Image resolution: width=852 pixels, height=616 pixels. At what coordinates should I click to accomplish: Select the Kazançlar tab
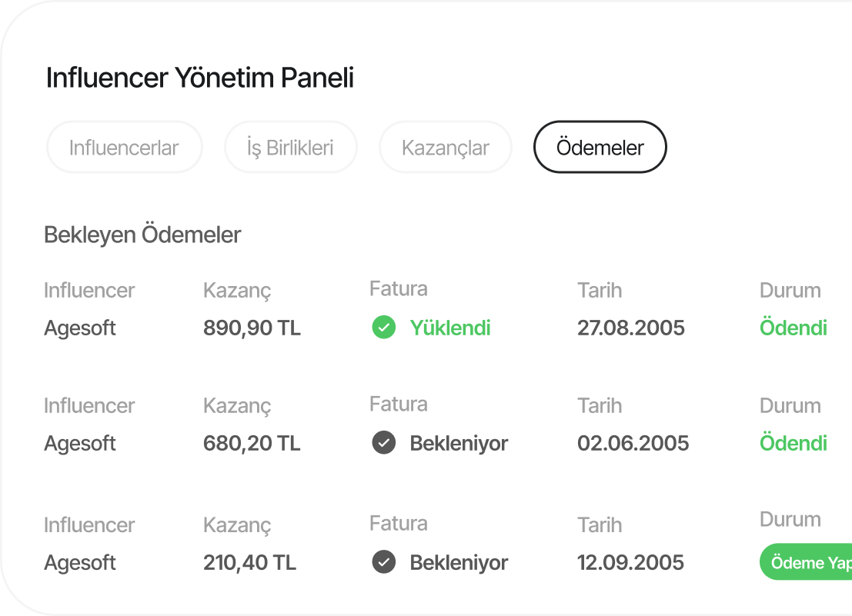tap(445, 147)
